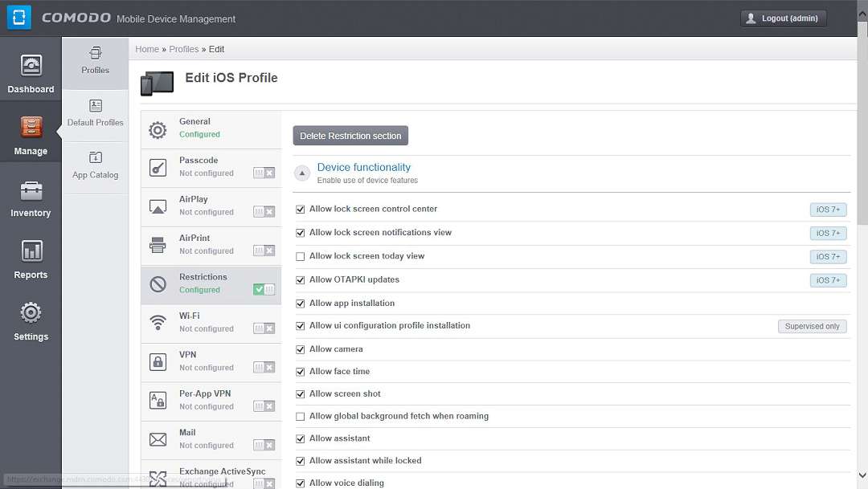Click the Per-App VPN icon
Screen dimensions: 868x489
click(158, 400)
